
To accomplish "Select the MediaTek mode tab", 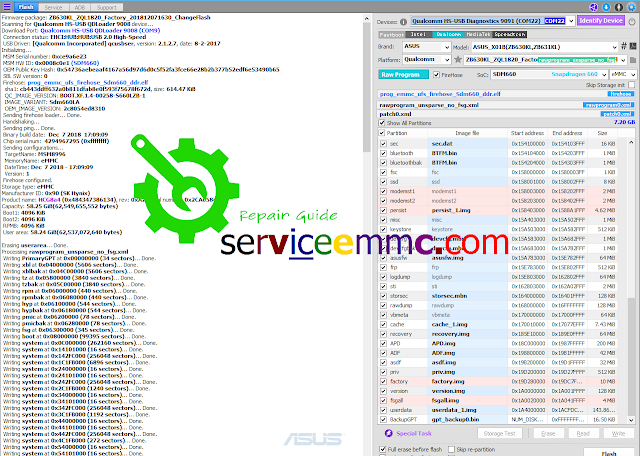I will pos(478,35).
